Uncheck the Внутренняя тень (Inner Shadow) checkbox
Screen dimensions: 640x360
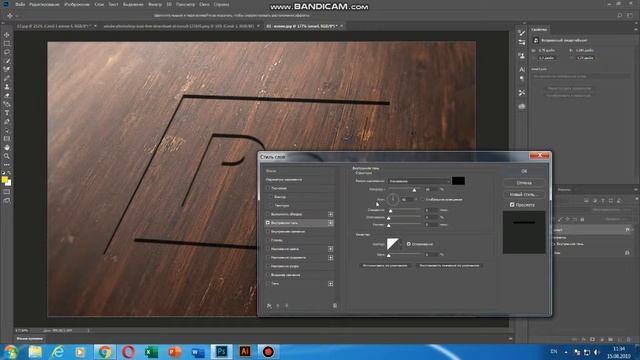pyautogui.click(x=268, y=223)
